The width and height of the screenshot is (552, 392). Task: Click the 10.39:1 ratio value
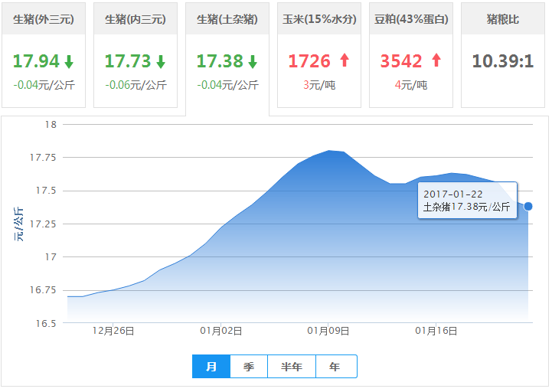pos(503,61)
